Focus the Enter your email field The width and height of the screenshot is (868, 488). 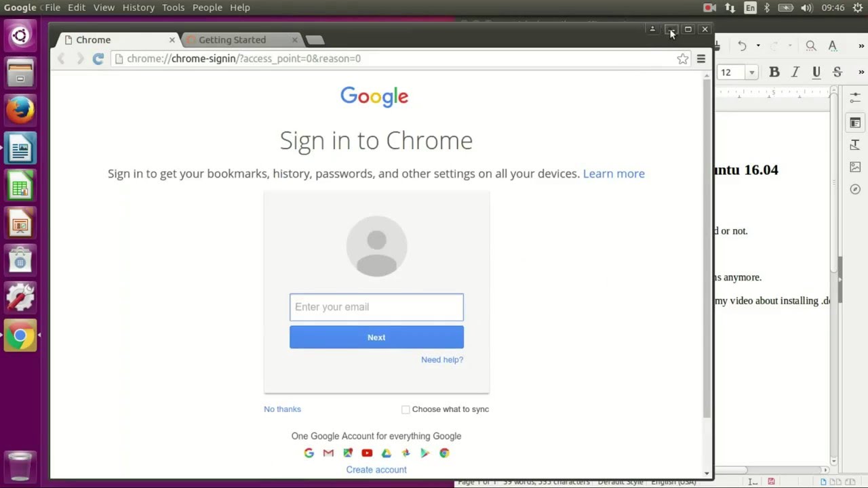click(x=376, y=307)
